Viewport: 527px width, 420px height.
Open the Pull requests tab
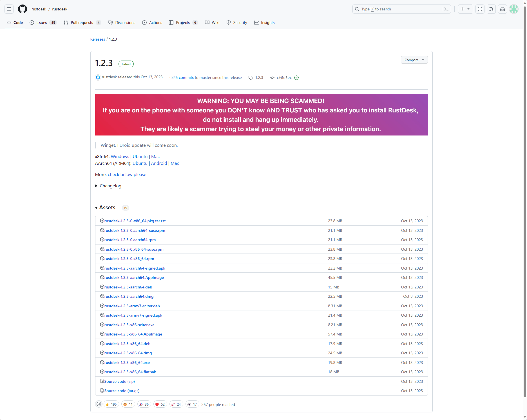click(82, 23)
